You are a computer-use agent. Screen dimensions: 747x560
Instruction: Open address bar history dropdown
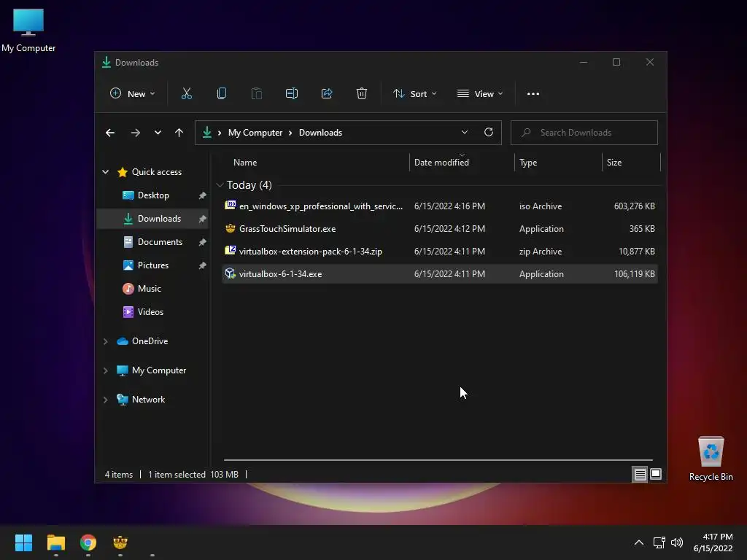pyautogui.click(x=465, y=133)
